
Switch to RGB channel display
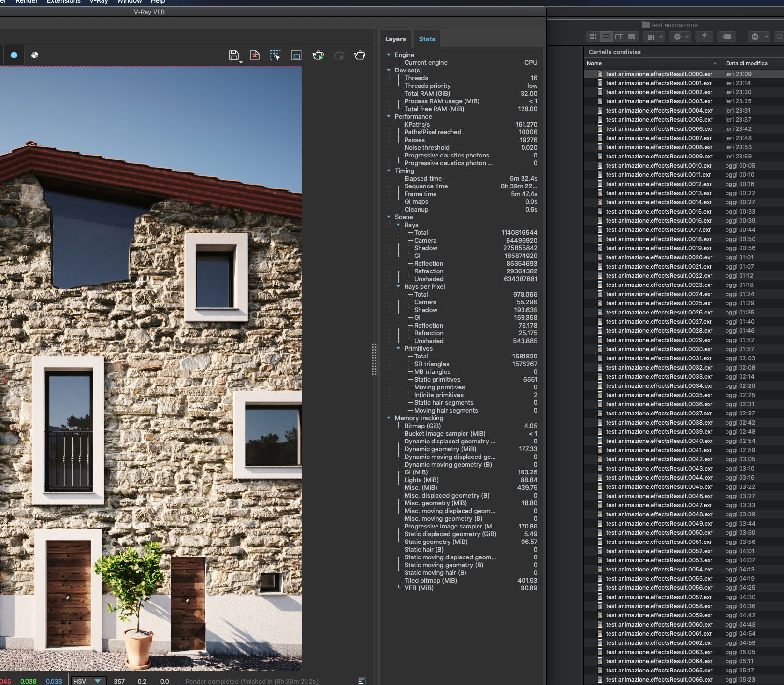pyautogui.click(x=14, y=55)
